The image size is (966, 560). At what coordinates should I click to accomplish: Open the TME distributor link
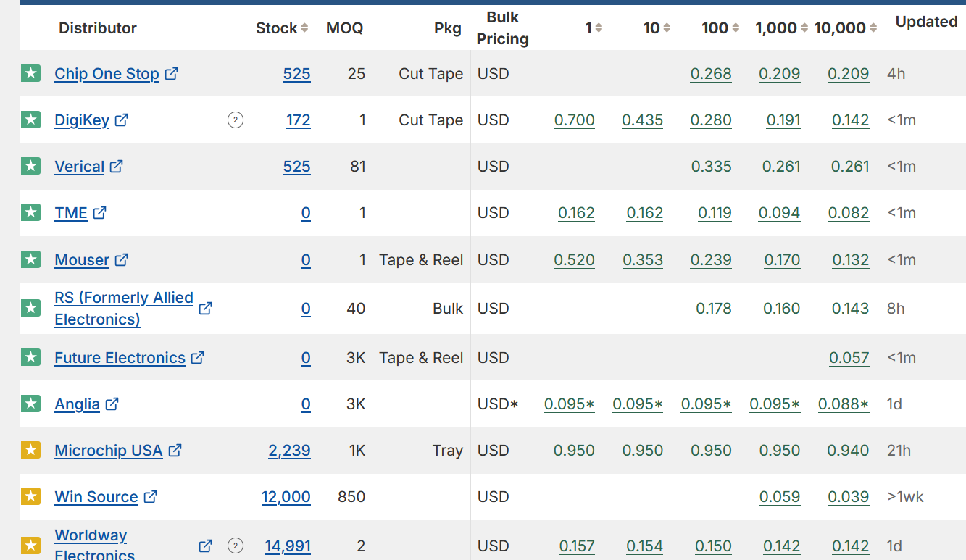coord(71,213)
